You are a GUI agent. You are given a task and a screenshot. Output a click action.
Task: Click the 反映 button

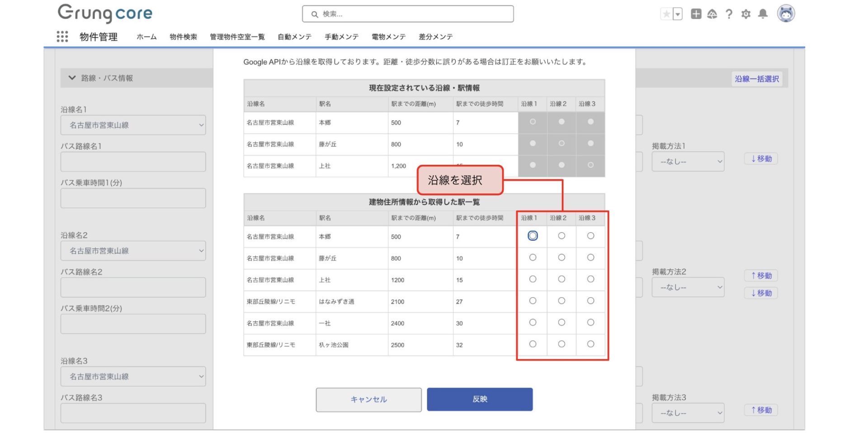(x=480, y=399)
